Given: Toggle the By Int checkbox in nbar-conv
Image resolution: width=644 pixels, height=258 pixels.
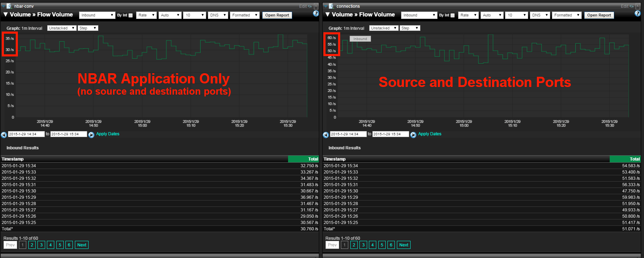Looking at the screenshot, I should click(131, 15).
